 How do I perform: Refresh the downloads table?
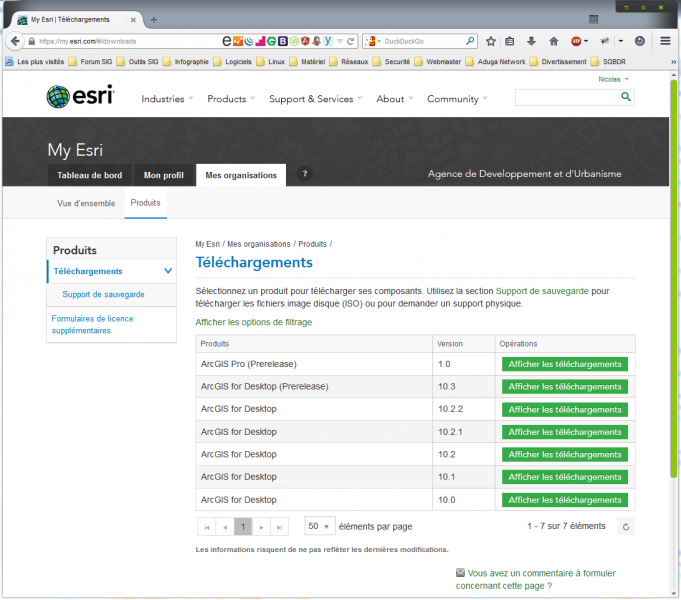626,526
